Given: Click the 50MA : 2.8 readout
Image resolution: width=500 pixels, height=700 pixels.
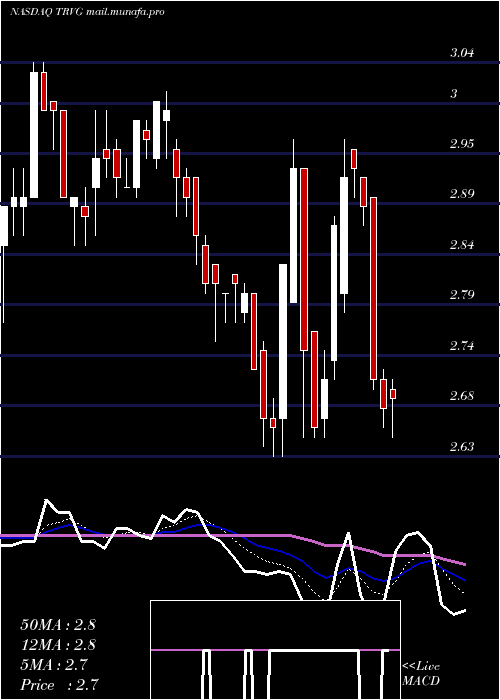Looking at the screenshot, I should point(58,625).
